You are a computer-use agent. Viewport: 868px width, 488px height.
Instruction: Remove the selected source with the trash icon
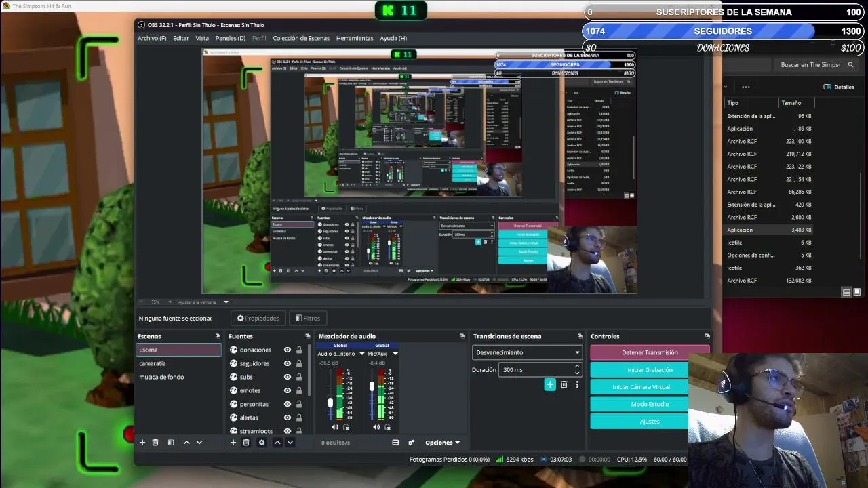click(x=246, y=443)
